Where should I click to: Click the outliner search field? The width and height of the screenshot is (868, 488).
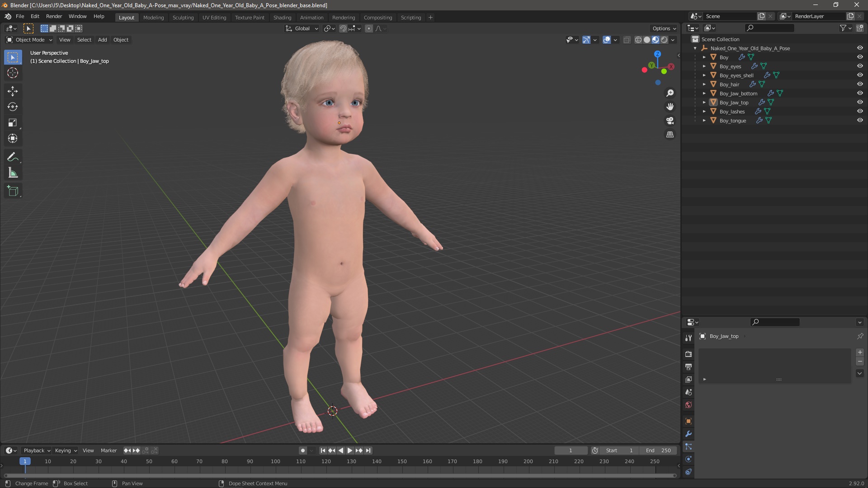(770, 28)
